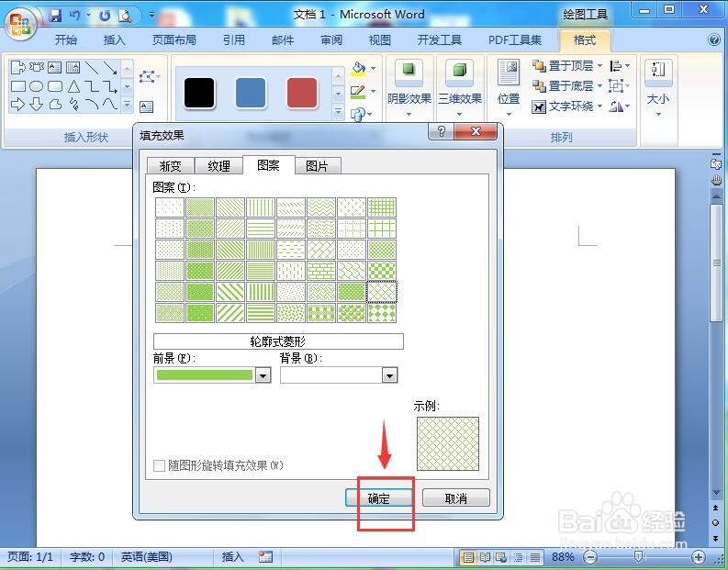Switch to Picture (图片) tab in dialog
This screenshot has height=570, width=728.
coord(317,166)
